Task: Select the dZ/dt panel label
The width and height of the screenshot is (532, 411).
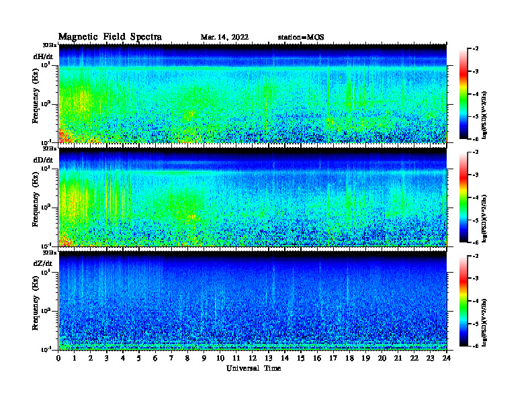Action: pos(43,263)
